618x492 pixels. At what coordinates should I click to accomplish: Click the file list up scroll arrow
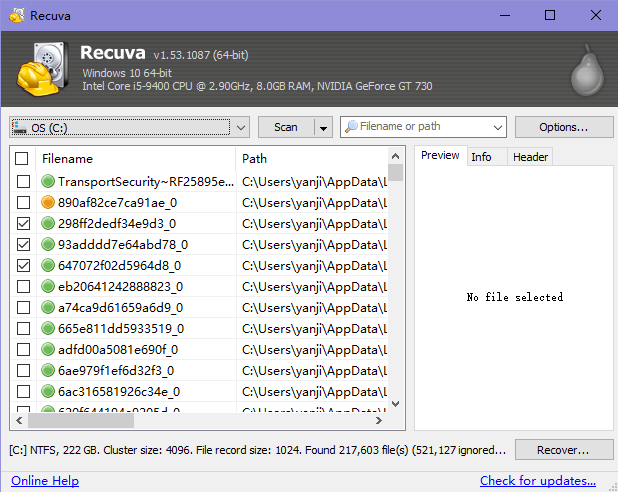tap(395, 156)
